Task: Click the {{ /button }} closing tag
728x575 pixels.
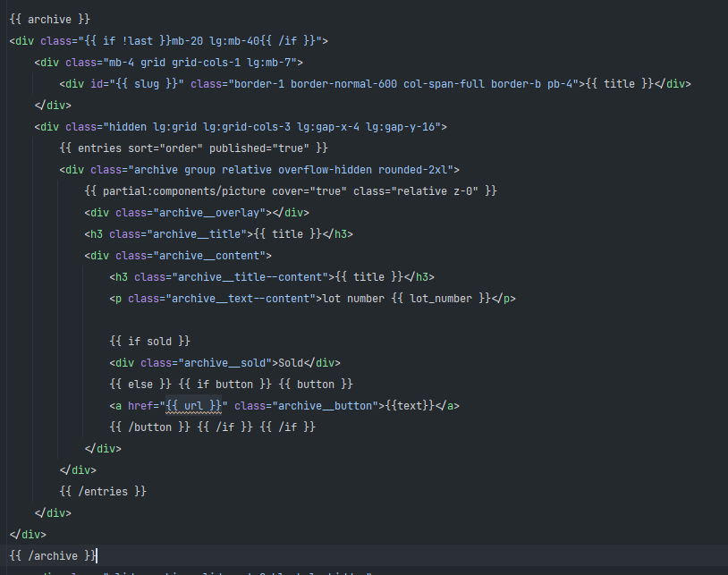Action: coord(148,427)
